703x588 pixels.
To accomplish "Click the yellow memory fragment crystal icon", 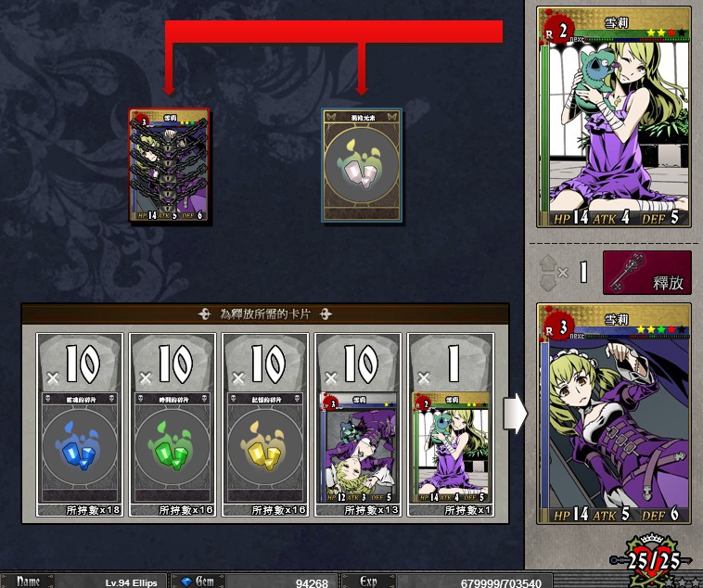I will [x=265, y=446].
